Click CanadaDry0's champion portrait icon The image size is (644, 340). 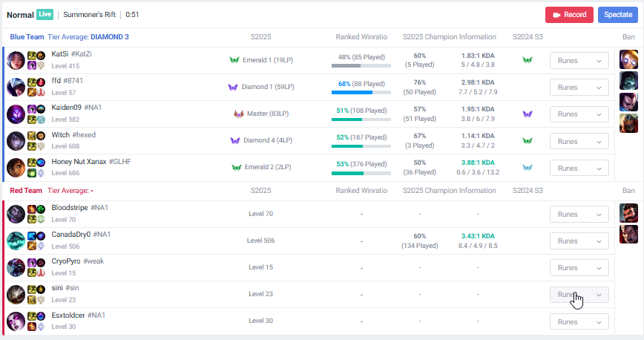pos(16,241)
